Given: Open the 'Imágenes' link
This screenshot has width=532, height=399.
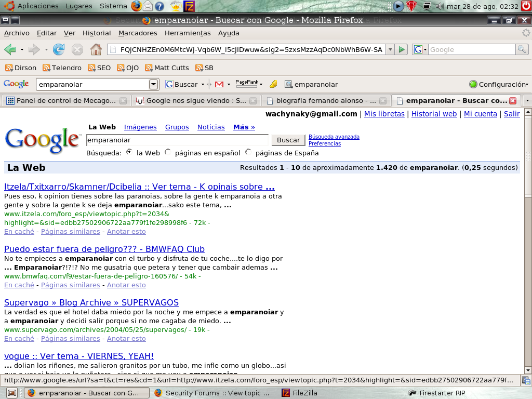Looking at the screenshot, I should (x=140, y=127).
